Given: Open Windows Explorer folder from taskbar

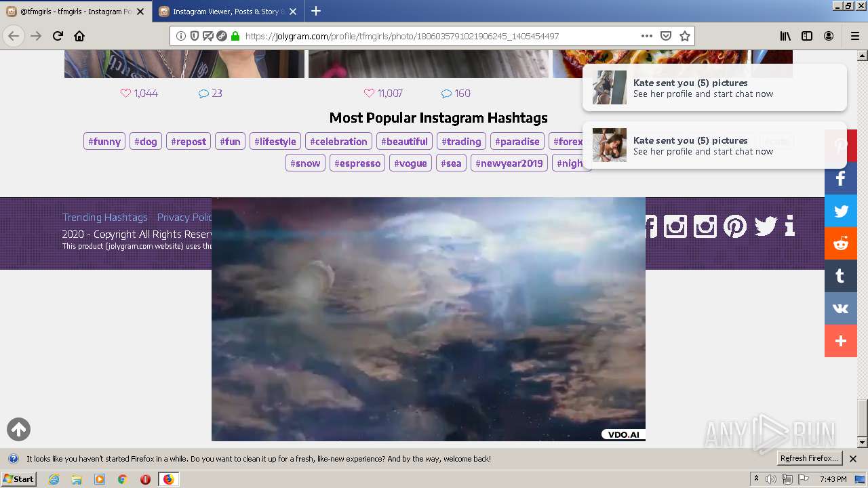Looking at the screenshot, I should coord(77,479).
